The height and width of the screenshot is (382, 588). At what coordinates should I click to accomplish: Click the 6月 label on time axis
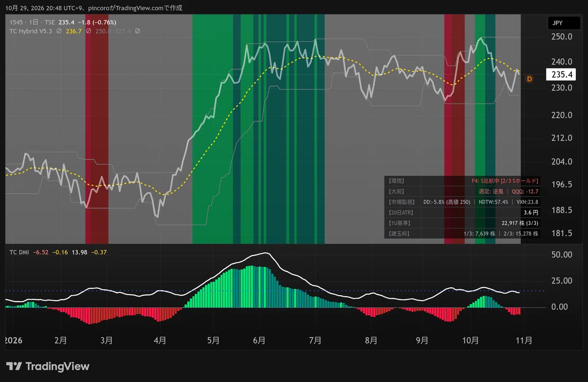(259, 340)
